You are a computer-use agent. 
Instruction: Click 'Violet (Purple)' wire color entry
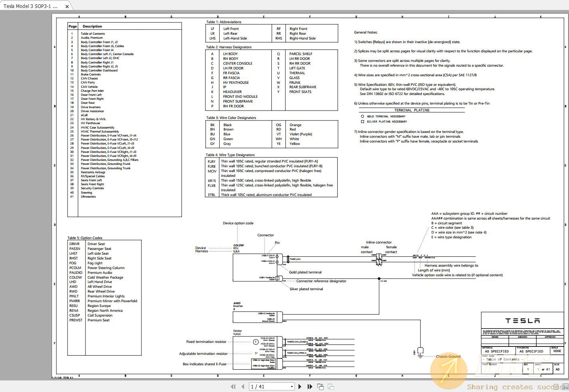pyautogui.click(x=301, y=134)
